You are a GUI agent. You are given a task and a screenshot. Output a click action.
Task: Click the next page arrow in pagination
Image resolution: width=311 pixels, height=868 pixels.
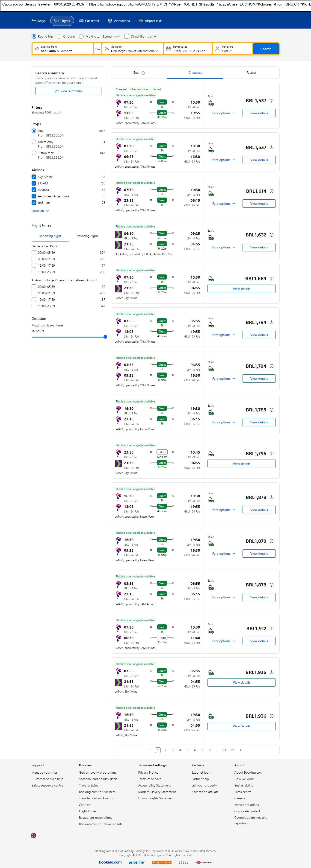coord(240,750)
